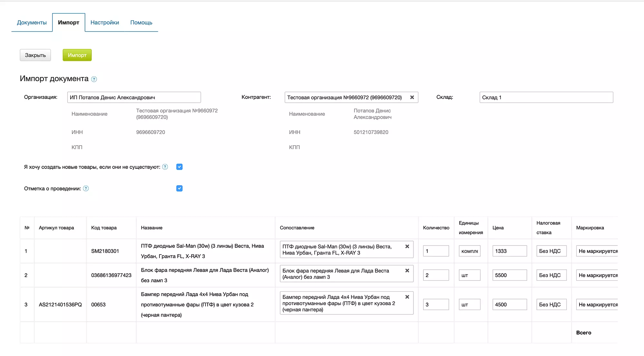
Task: Click help icon next to Импорт документа
Action: click(x=94, y=79)
